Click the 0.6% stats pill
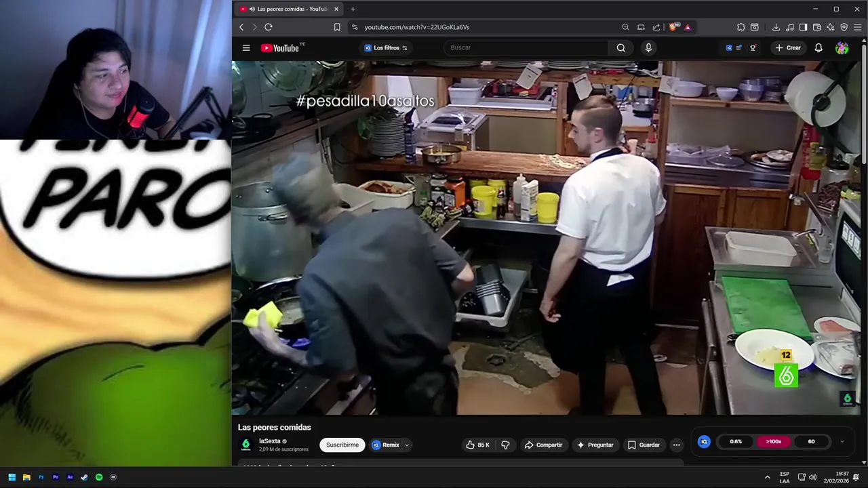This screenshot has width=868, height=488. pos(736,441)
